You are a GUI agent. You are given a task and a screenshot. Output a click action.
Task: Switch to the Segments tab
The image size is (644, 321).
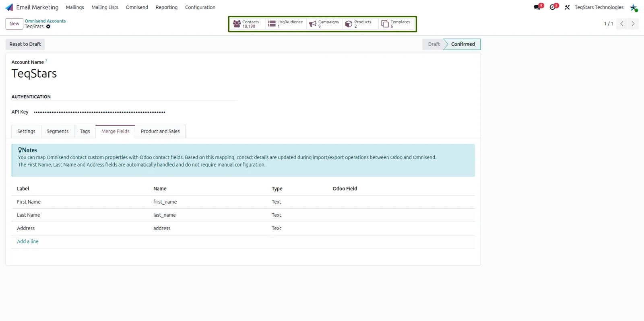click(x=58, y=132)
